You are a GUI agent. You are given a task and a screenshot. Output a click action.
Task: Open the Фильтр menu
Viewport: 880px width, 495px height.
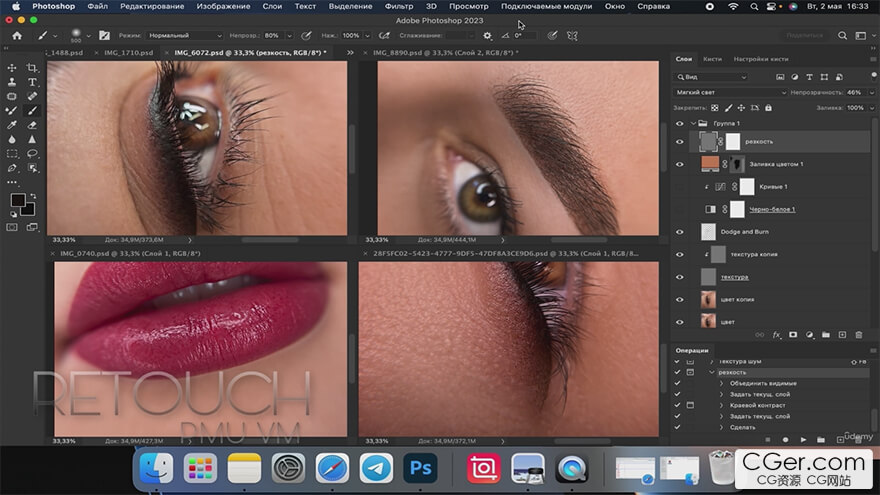coord(398,6)
